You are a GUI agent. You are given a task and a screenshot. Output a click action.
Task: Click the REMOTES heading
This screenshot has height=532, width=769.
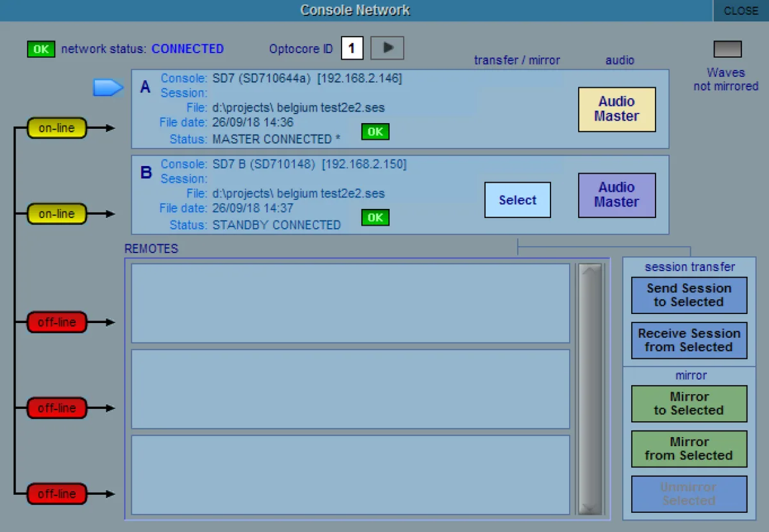click(151, 249)
